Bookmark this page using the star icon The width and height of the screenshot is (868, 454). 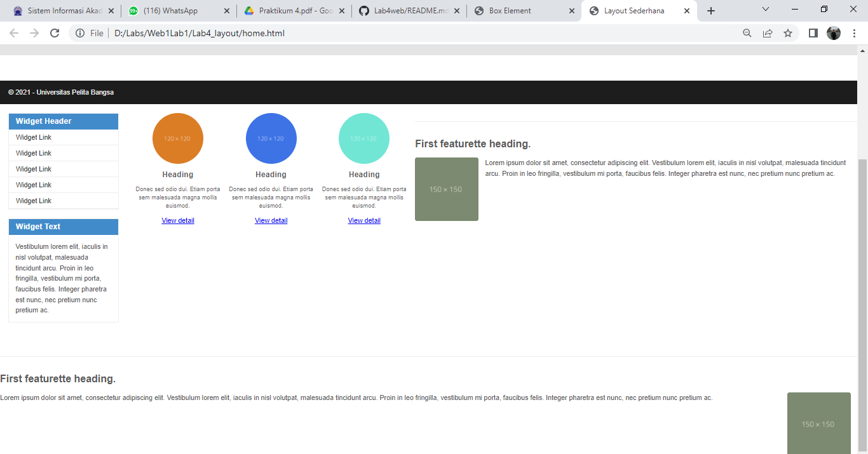coord(788,32)
